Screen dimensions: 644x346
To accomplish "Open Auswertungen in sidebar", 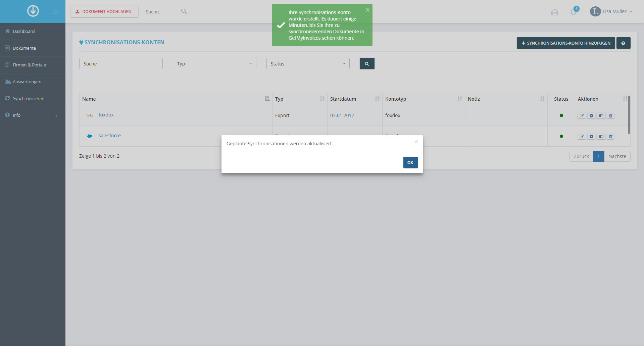I will click(x=33, y=82).
